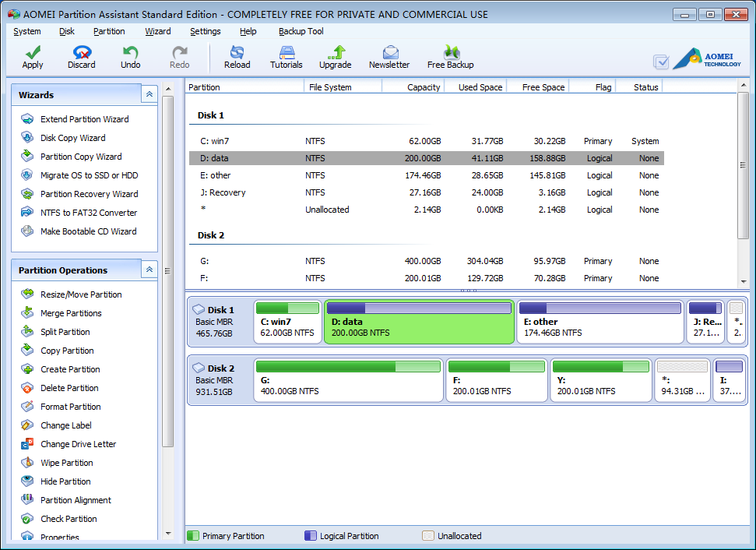Open the Backup Tool menu
This screenshot has height=550, width=756.
301,31
